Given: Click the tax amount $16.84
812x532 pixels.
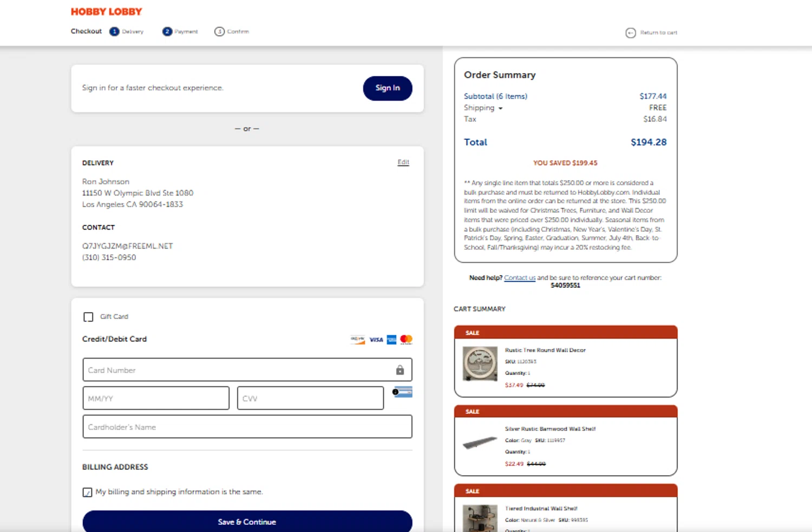Looking at the screenshot, I should pyautogui.click(x=655, y=119).
